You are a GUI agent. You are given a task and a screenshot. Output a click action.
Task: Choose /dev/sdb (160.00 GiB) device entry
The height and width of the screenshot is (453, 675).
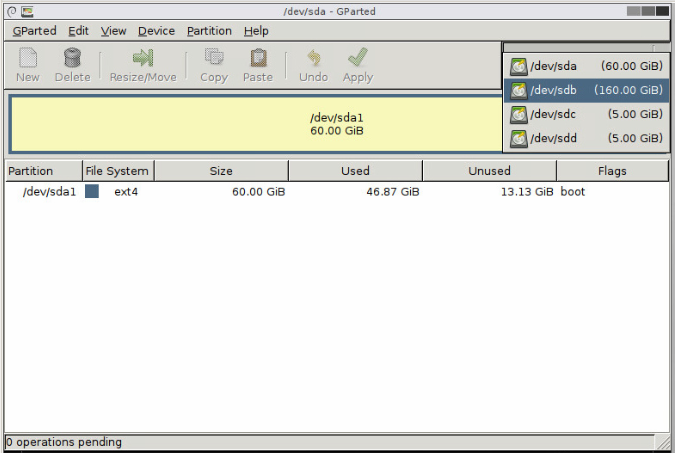[585, 90]
